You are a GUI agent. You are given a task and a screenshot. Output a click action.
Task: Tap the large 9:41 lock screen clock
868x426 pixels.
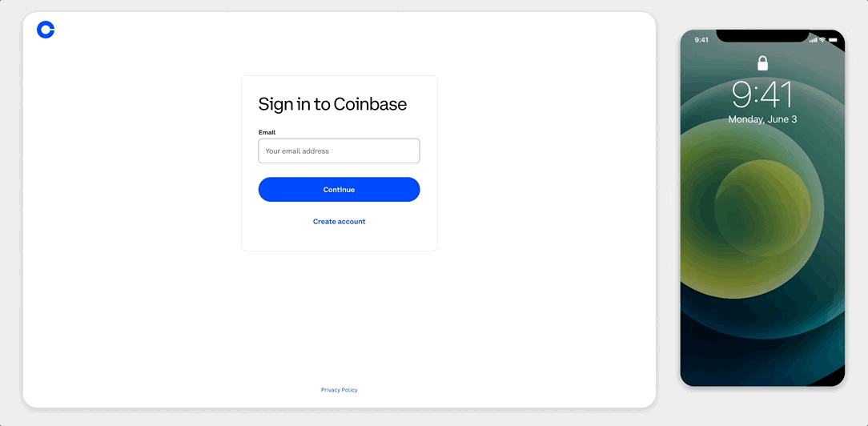[762, 94]
